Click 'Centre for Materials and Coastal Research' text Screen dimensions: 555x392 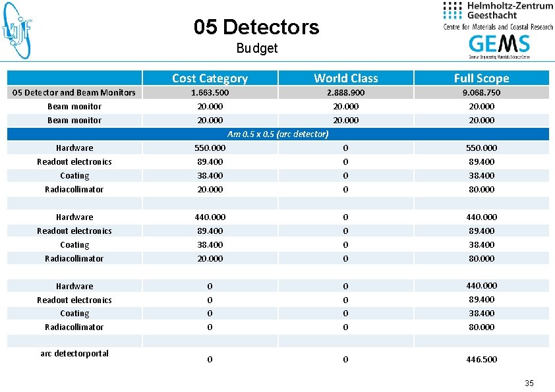tap(498, 27)
